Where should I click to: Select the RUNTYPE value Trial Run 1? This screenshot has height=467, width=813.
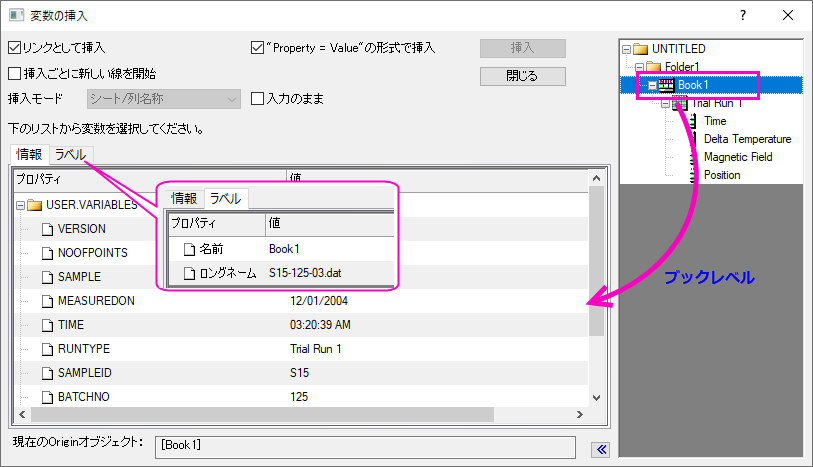pos(315,349)
